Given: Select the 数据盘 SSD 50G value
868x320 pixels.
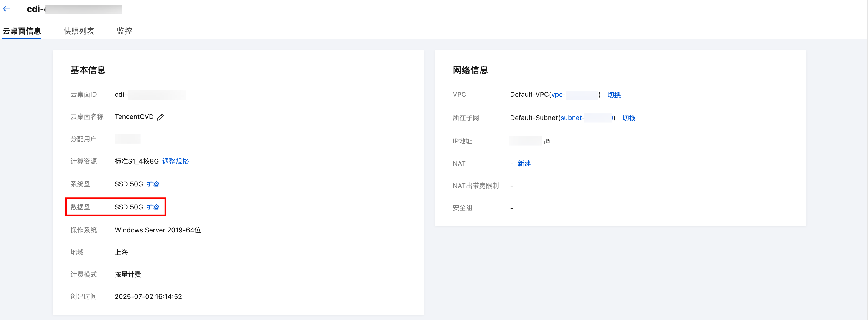Looking at the screenshot, I should (x=129, y=207).
